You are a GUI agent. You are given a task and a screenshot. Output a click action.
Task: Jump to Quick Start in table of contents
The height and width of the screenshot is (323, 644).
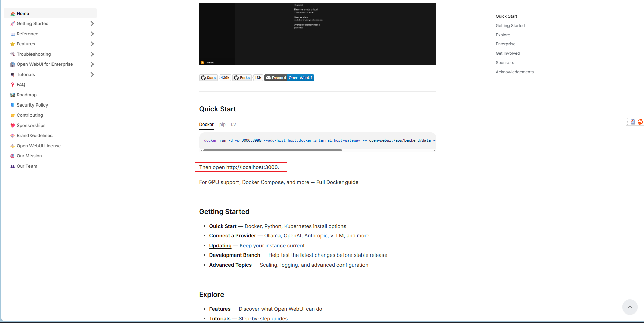pos(506,16)
